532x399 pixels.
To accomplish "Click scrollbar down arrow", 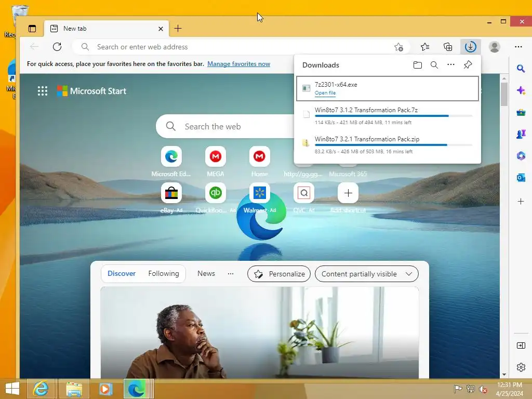I will point(504,374).
